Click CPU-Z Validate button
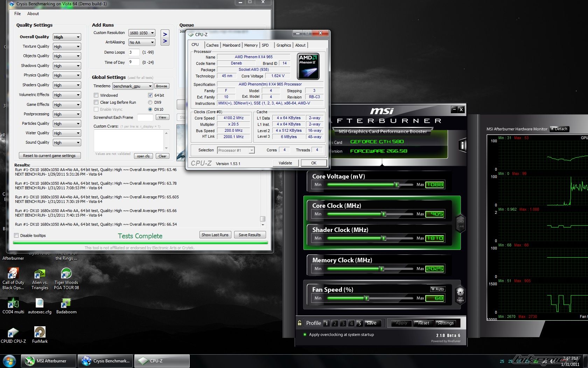 tap(285, 163)
